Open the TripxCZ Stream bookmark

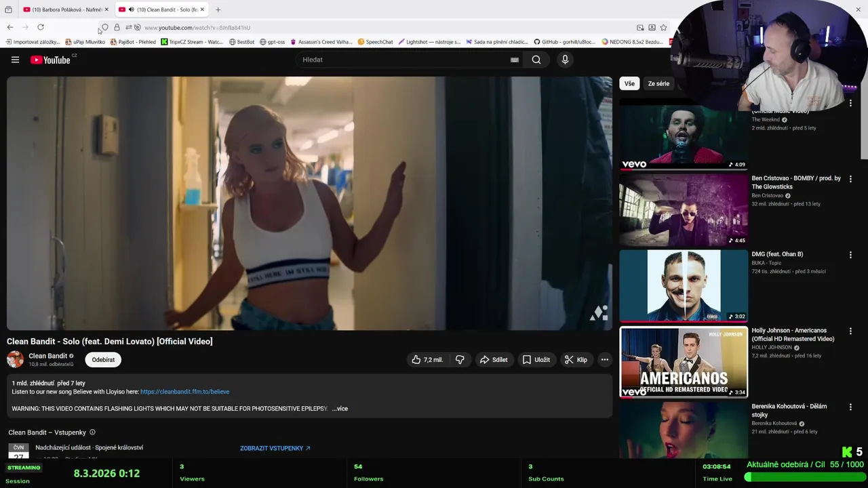(x=192, y=42)
